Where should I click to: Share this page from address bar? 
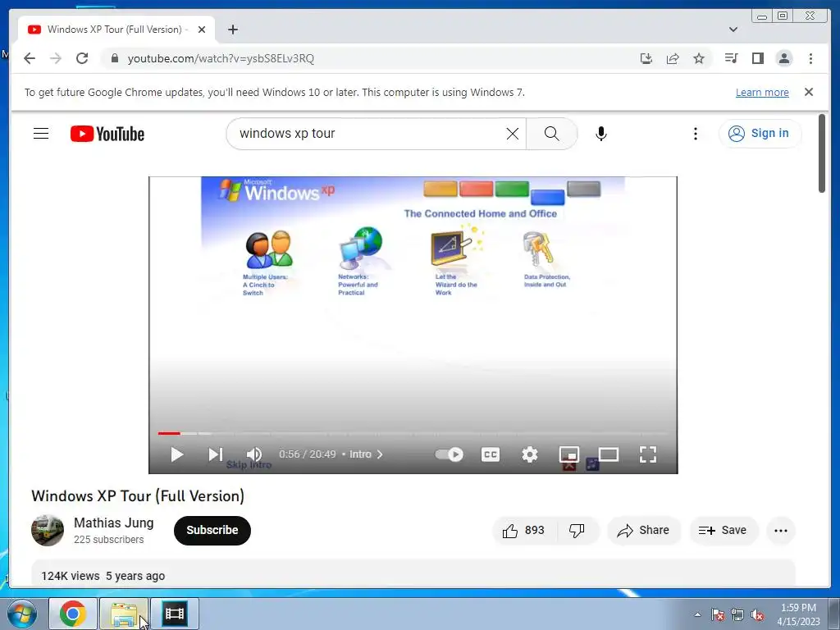tap(673, 58)
